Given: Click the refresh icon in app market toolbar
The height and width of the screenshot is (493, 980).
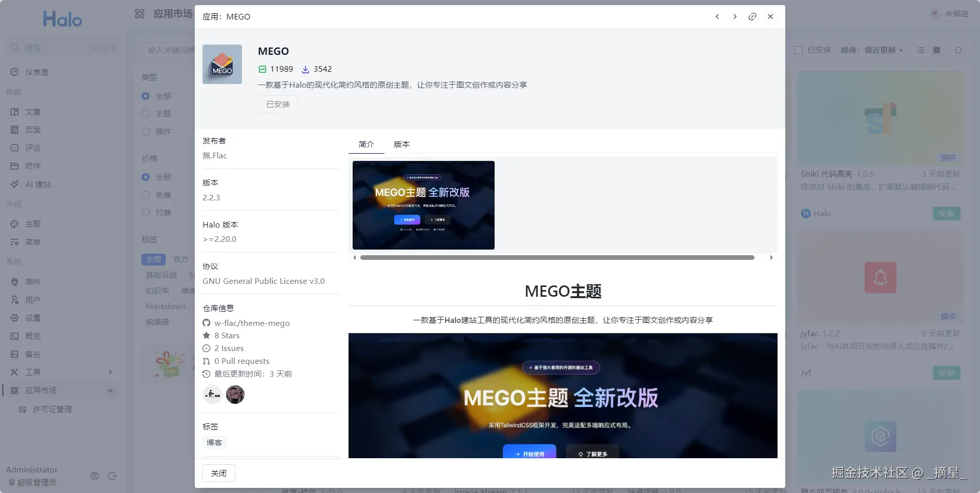Looking at the screenshot, I should pyautogui.click(x=958, y=50).
